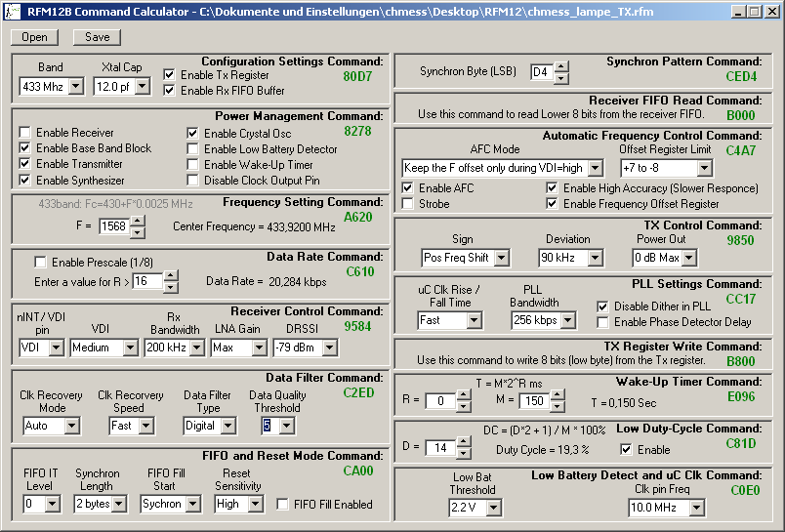Increase Wake-Up Timer M value
785x532 pixels.
[558, 395]
